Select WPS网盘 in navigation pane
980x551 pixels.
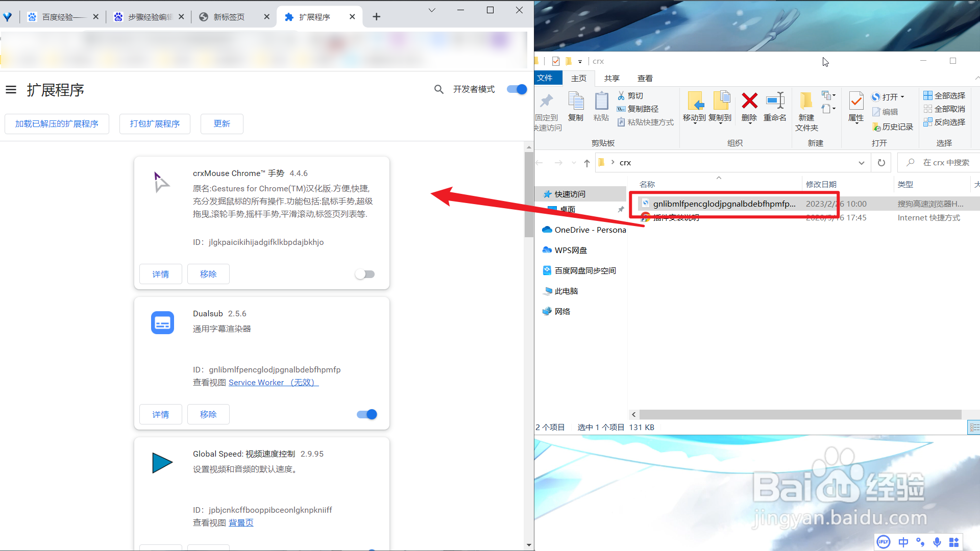pyautogui.click(x=565, y=251)
